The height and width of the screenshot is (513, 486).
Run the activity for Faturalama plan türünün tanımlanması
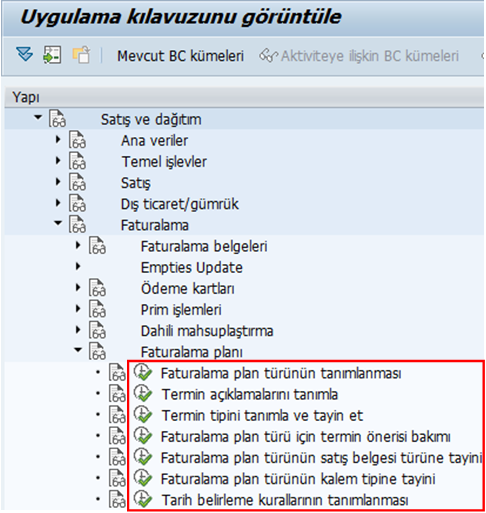click(x=143, y=372)
